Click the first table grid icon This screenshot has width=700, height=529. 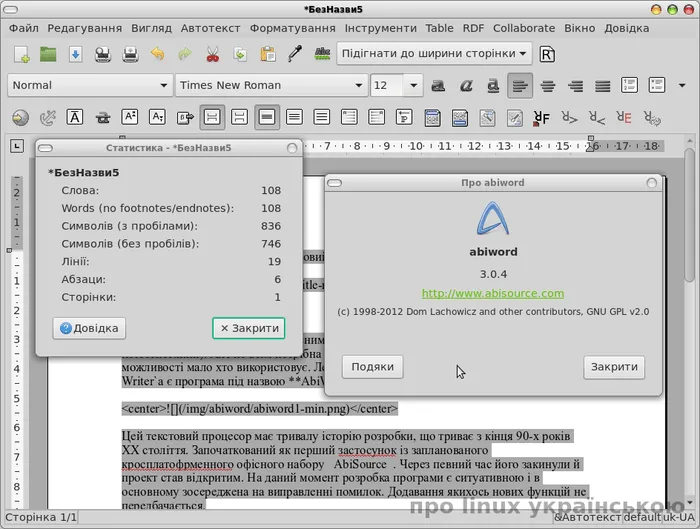(x=432, y=118)
